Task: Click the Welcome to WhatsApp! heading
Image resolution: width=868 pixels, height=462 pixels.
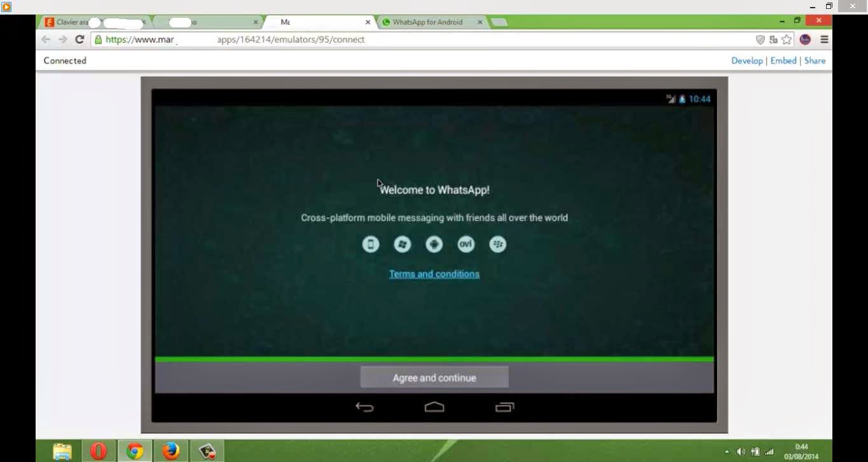Action: [434, 189]
